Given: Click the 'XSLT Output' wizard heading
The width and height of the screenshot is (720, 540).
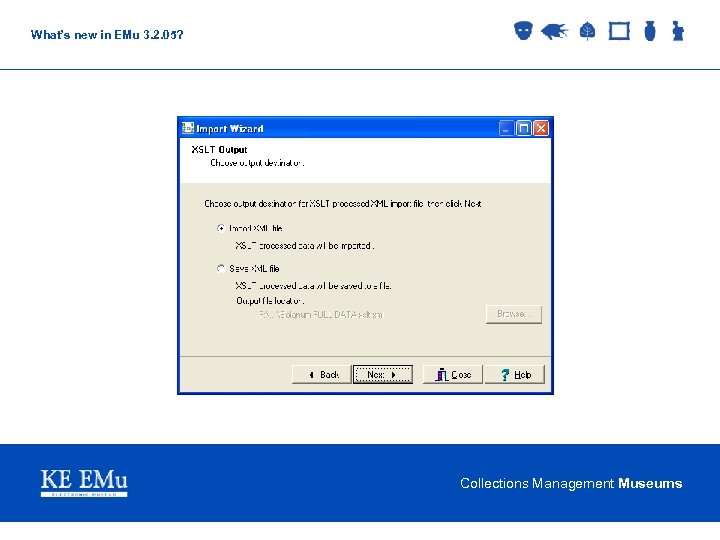Looking at the screenshot, I should pyautogui.click(x=219, y=150).
